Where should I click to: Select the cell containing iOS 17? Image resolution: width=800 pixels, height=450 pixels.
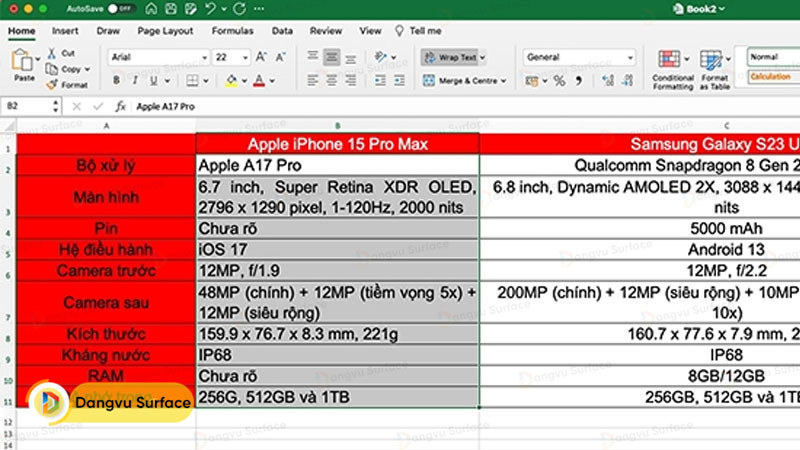(x=338, y=249)
